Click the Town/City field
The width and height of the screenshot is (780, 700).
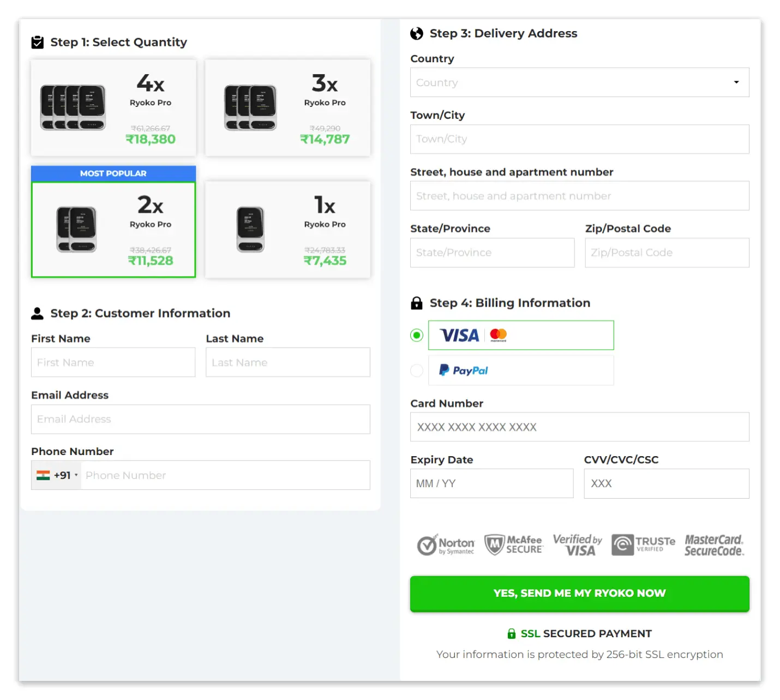[579, 139]
